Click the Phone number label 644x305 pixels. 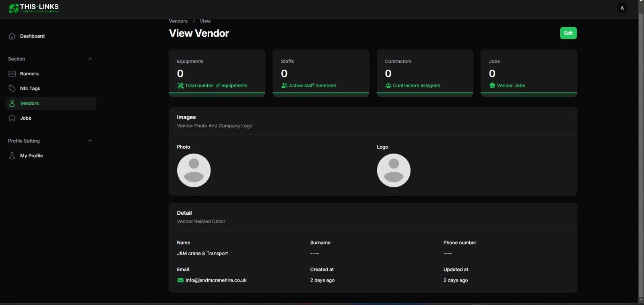460,243
